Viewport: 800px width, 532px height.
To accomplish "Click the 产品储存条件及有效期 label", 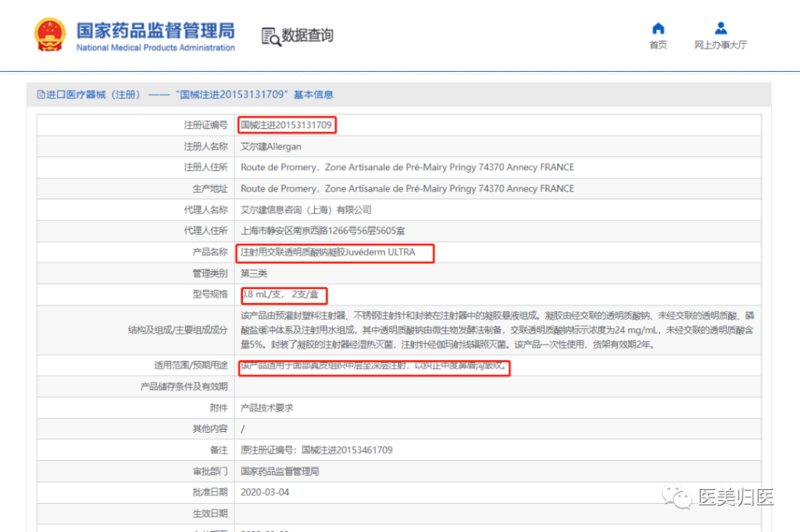I will coord(184,387).
